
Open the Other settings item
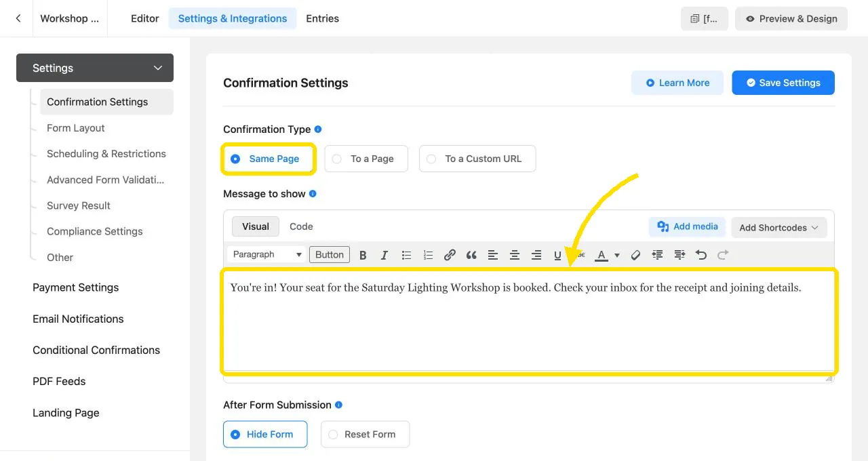(x=60, y=258)
